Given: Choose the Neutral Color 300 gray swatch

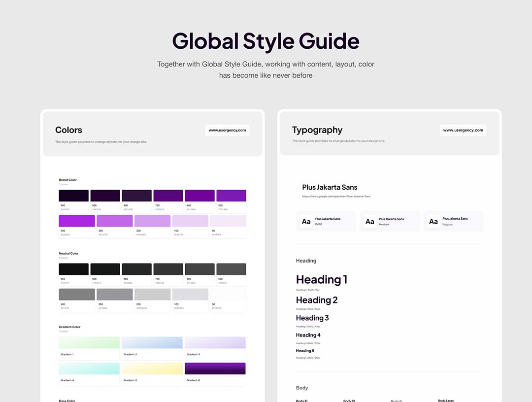Looking at the screenshot, I should 115,294.
